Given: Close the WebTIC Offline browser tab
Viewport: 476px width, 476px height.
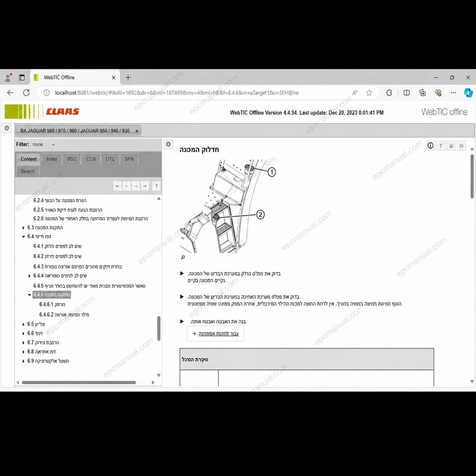Looking at the screenshot, I should tap(114, 78).
